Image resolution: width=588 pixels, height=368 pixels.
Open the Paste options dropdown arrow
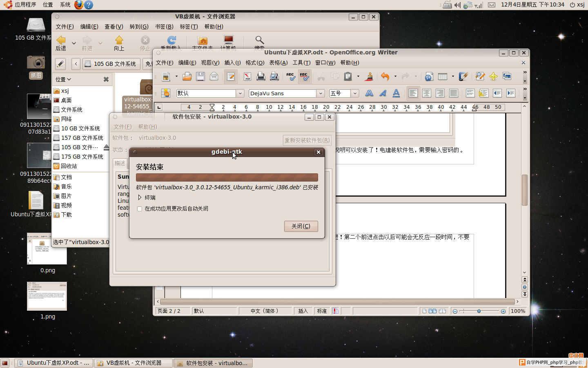click(x=358, y=76)
